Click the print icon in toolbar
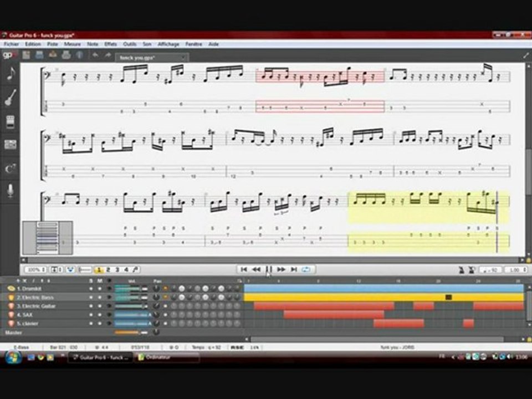532x399 pixels. (x=66, y=55)
